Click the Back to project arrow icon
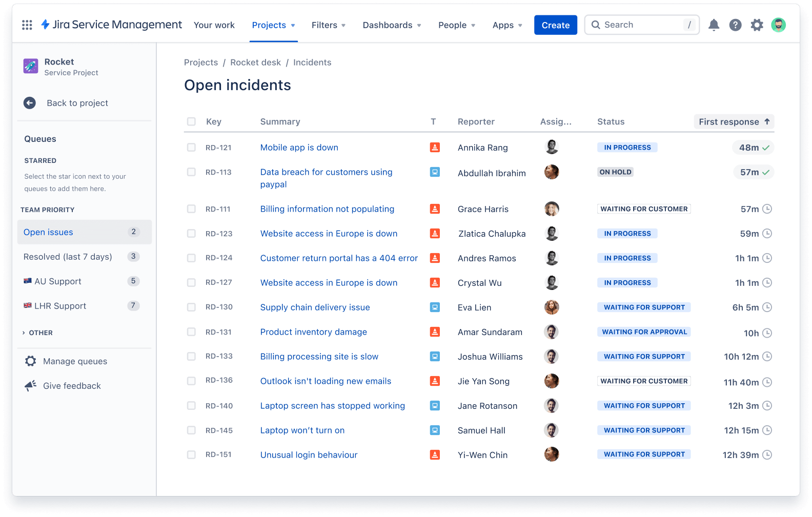The width and height of the screenshot is (812, 517). (30, 103)
